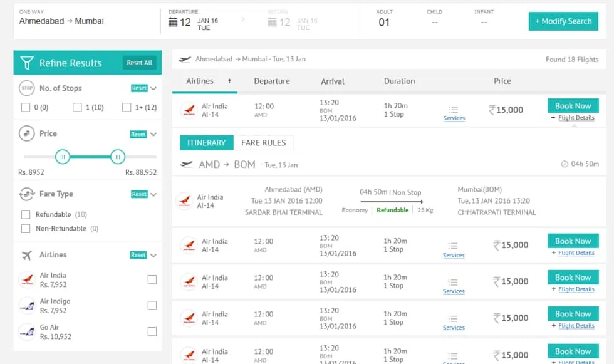Sort results by the Departure column
The width and height of the screenshot is (614, 364).
(x=272, y=81)
